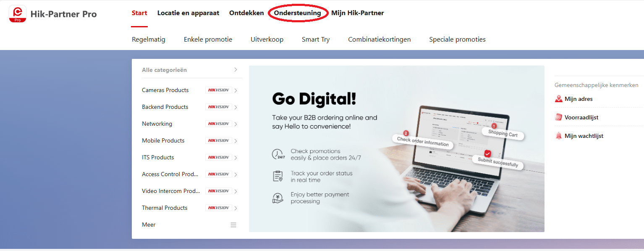Click Hikvision logo beside Thermal Products
Screen dimensions: 644x251
pos(219,208)
